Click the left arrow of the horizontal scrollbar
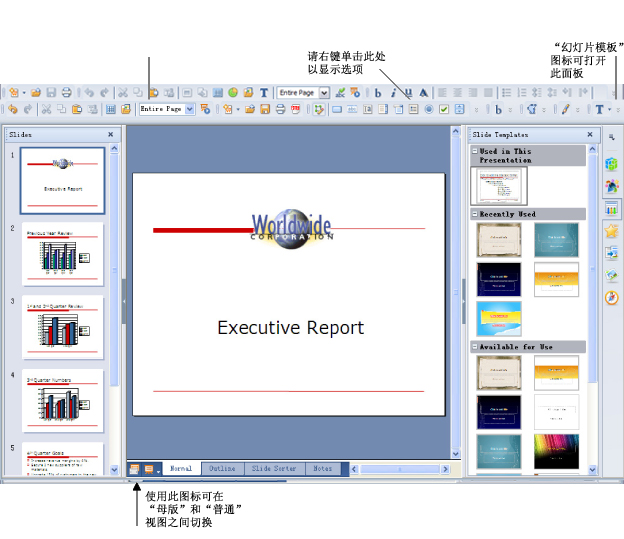This screenshot has height=539, width=624. (x=354, y=469)
